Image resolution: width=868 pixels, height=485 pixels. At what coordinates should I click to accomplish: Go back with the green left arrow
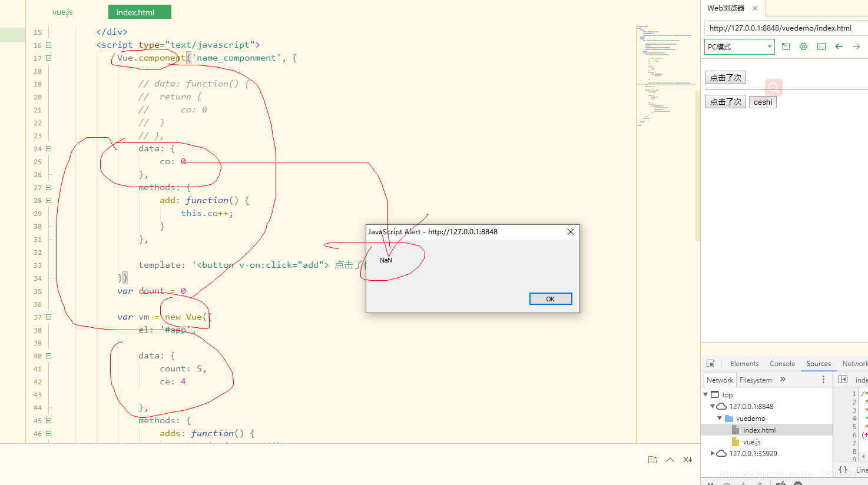pyautogui.click(x=839, y=46)
